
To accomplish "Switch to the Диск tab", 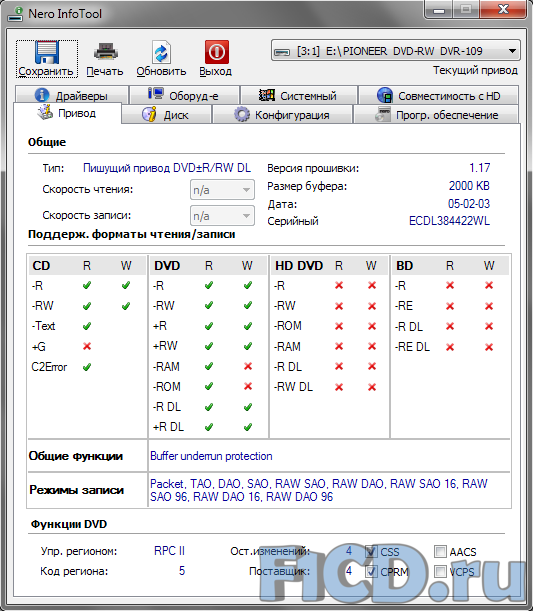I will click(166, 115).
